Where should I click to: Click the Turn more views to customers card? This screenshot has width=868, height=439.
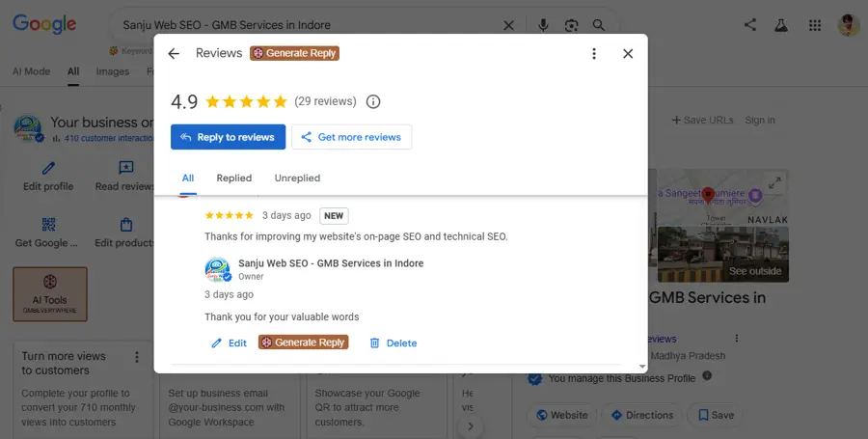pyautogui.click(x=83, y=390)
